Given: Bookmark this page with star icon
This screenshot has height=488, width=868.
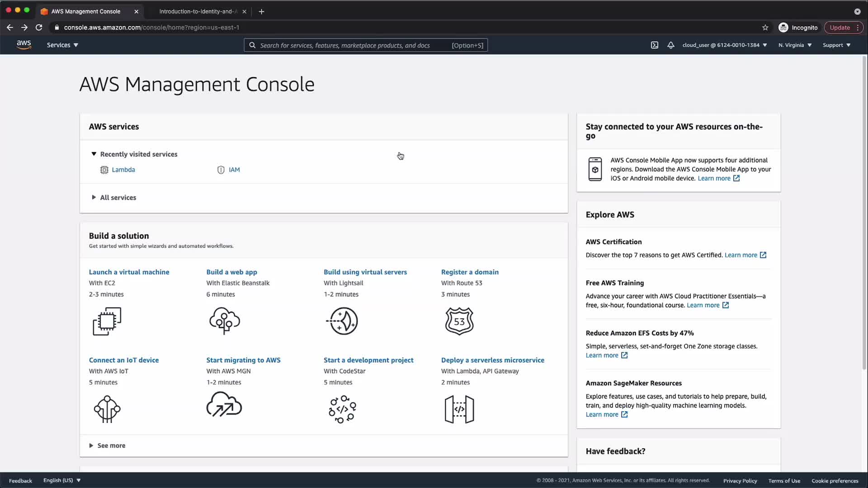Looking at the screenshot, I should pyautogui.click(x=765, y=28).
